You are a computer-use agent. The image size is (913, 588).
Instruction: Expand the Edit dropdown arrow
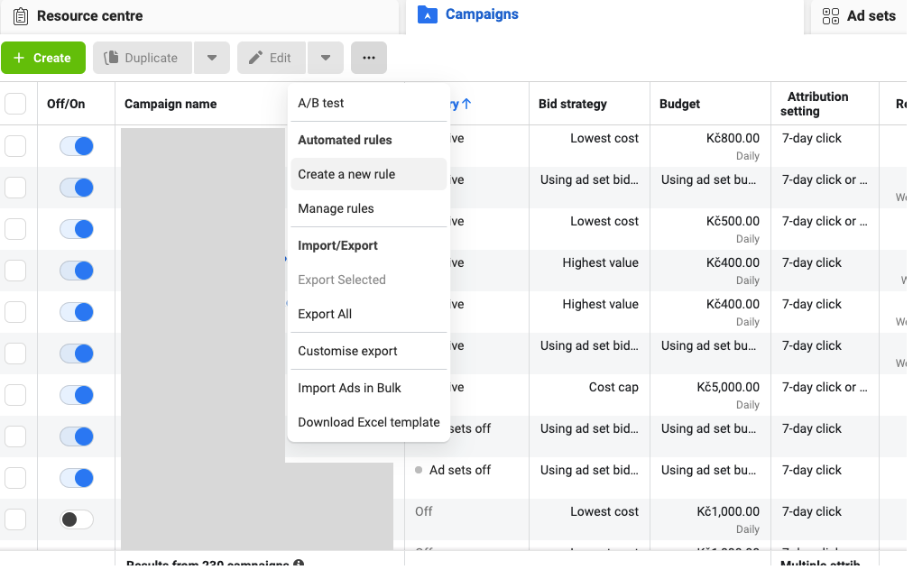pyautogui.click(x=325, y=58)
